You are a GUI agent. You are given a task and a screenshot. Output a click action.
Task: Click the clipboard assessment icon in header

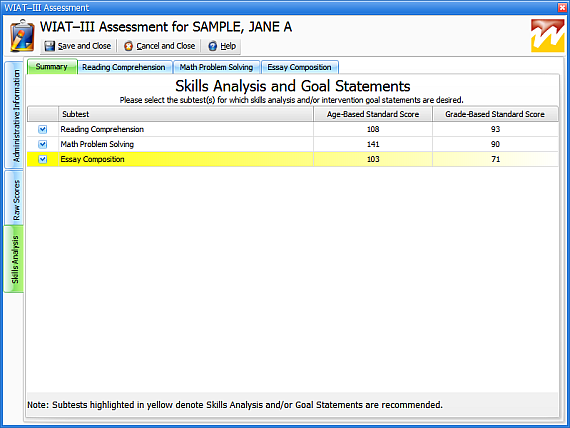click(x=21, y=36)
